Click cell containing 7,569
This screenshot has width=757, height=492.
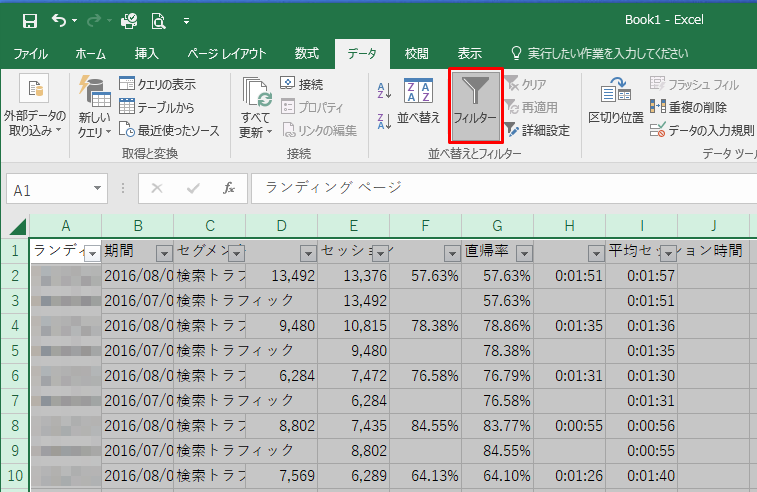coord(281,476)
